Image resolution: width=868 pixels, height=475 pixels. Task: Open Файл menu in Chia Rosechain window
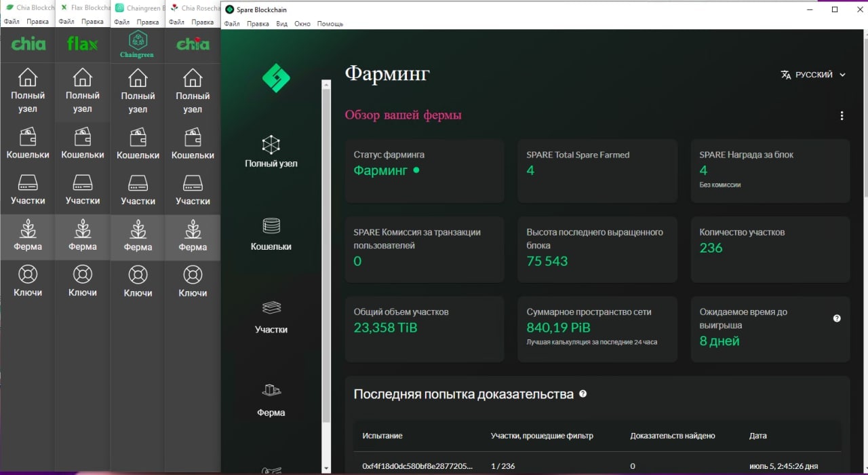(176, 22)
